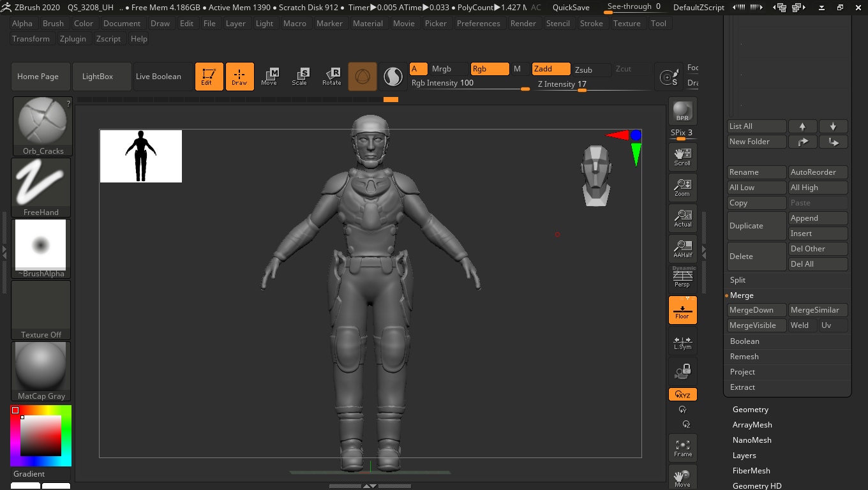Open the Preferences menu
This screenshot has width=868, height=490.
478,24
